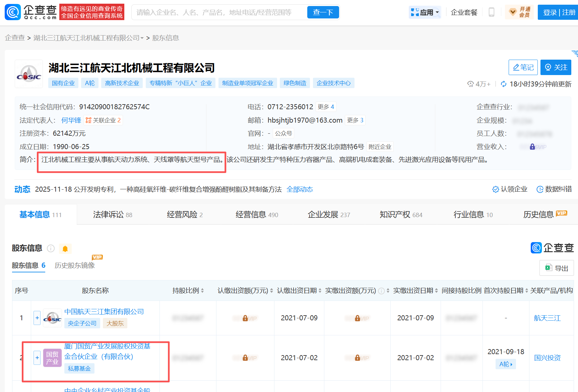578x392 pixels.
Task: Click the mobile phone icon in header
Action: [x=492, y=12]
